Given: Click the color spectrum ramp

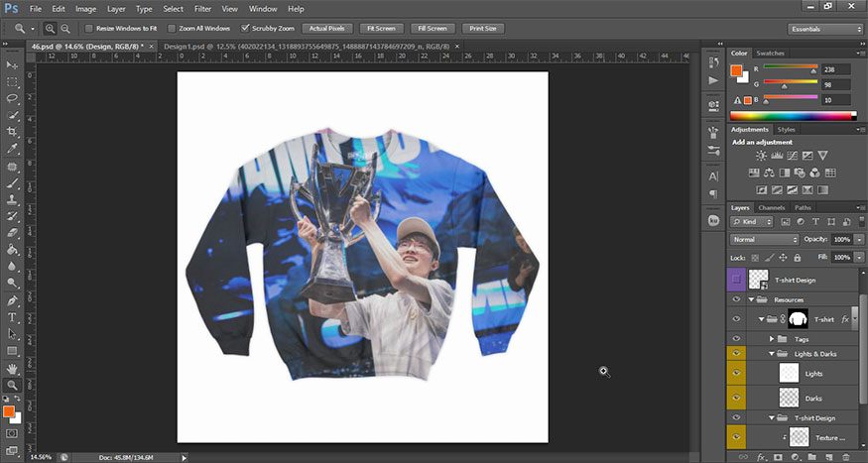Looking at the screenshot, I should (x=794, y=116).
